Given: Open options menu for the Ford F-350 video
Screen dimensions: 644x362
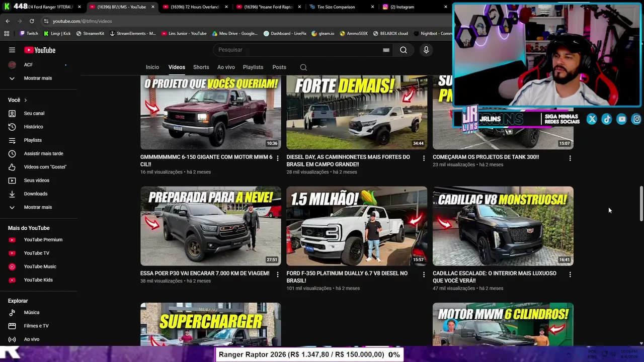Looking at the screenshot, I should pos(424,275).
